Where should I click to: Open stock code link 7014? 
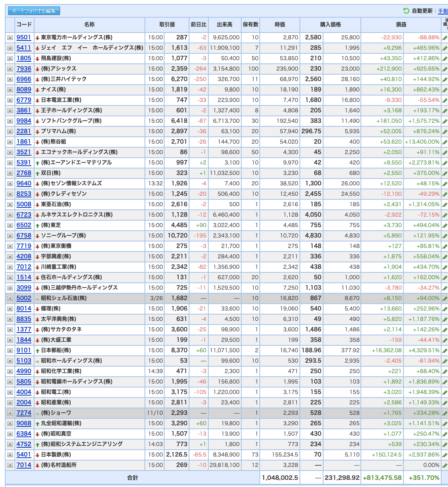(x=24, y=465)
